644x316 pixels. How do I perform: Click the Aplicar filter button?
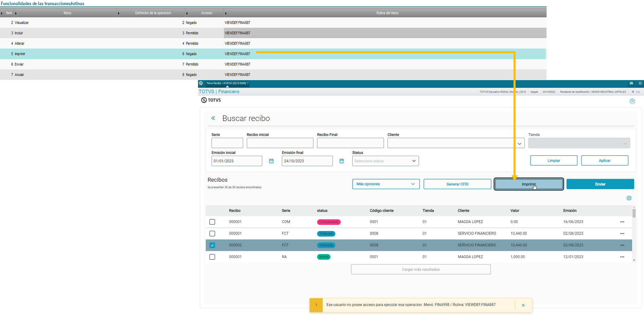(605, 161)
